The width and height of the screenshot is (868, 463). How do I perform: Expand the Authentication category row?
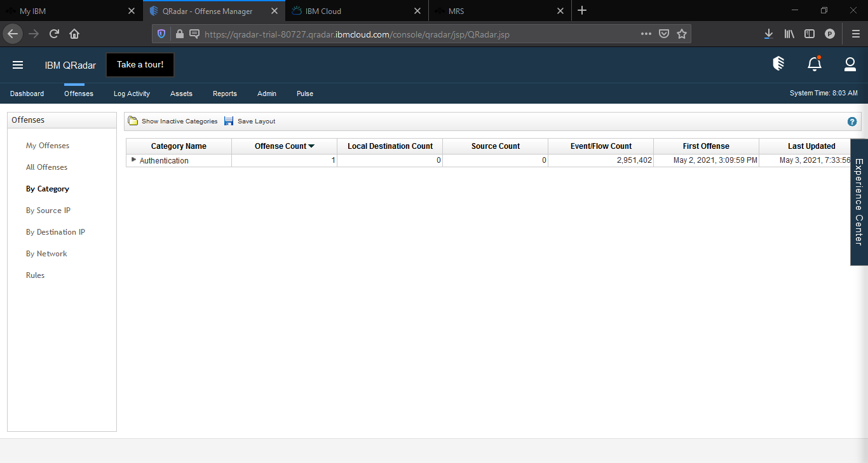pyautogui.click(x=133, y=160)
